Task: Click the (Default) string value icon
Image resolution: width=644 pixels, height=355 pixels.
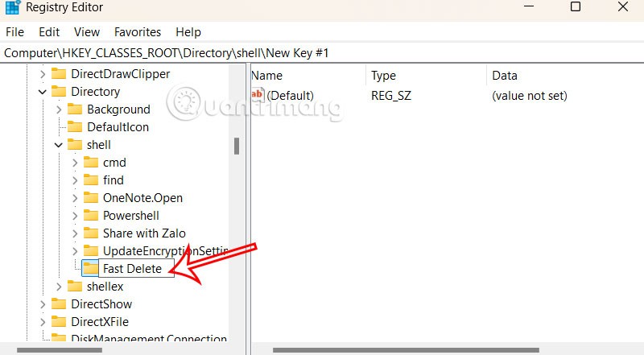Action: 258,95
